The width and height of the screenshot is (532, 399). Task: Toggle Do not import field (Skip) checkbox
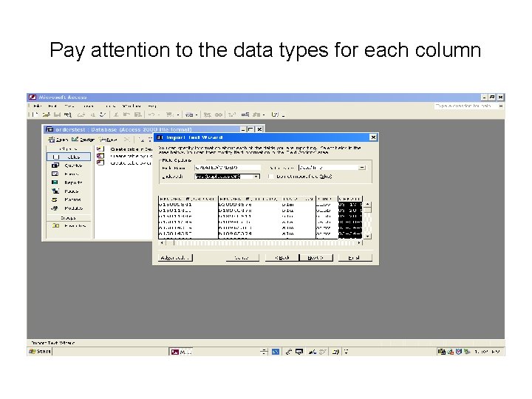coord(270,177)
